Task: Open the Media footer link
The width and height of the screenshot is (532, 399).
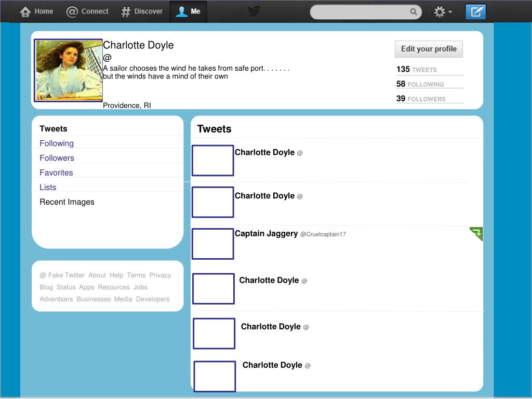Action: (x=123, y=299)
